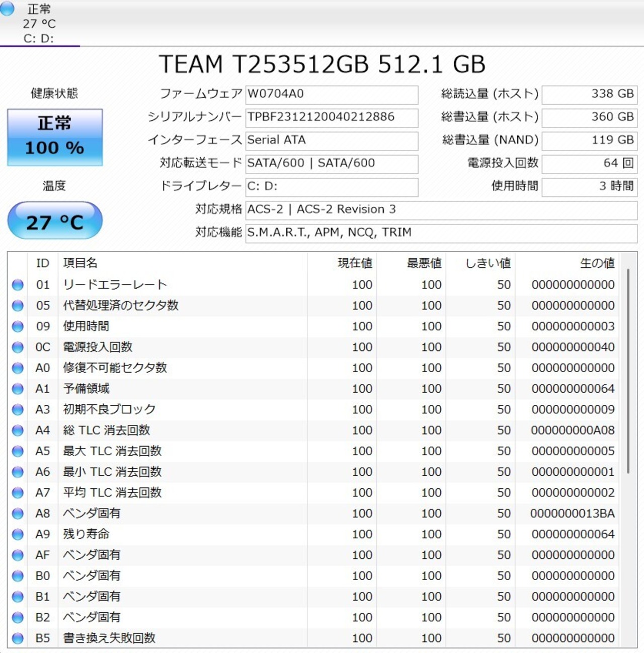Select the A1 予備領域 row

point(201,389)
